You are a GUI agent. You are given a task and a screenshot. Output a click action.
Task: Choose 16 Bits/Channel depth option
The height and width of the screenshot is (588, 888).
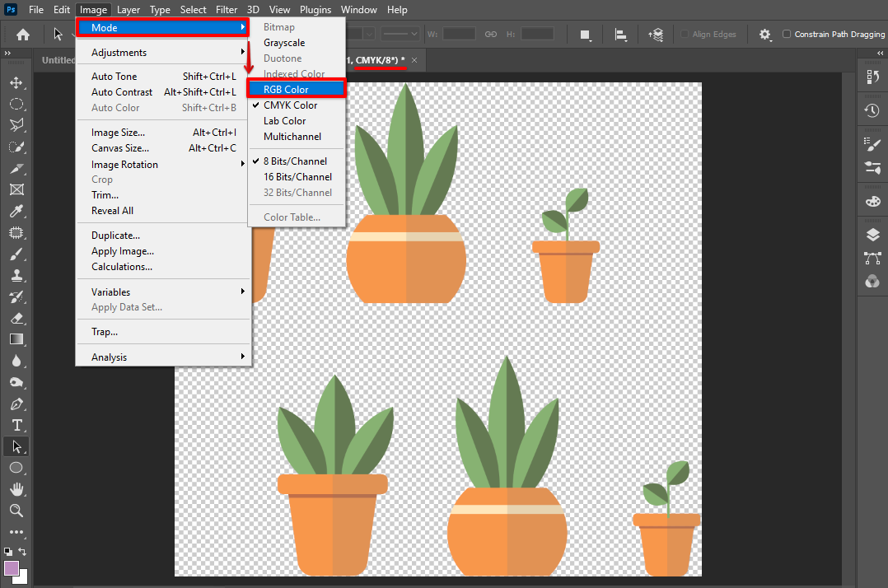(x=297, y=177)
